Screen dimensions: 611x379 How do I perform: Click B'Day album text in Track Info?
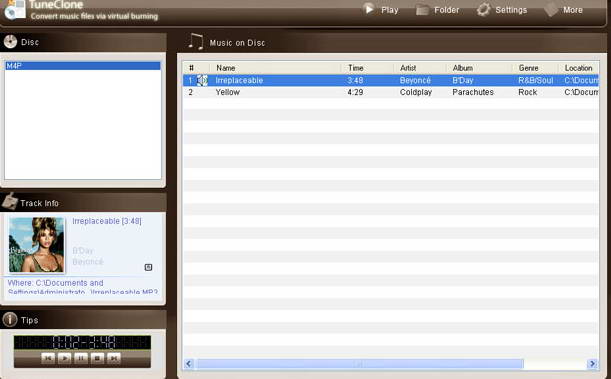83,250
